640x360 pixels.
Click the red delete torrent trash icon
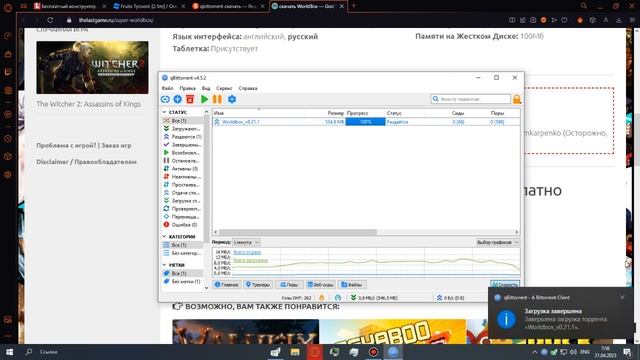[x=190, y=99]
